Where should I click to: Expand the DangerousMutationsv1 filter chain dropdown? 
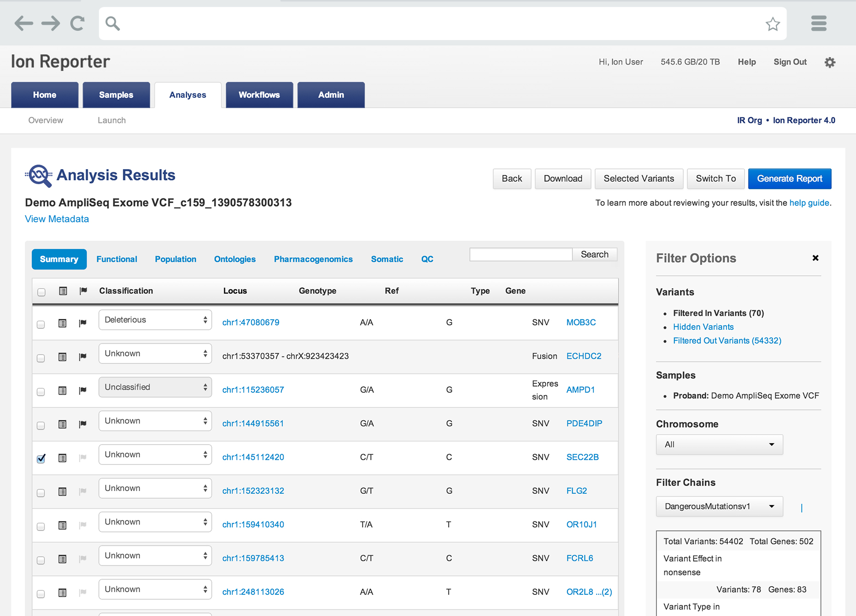719,506
